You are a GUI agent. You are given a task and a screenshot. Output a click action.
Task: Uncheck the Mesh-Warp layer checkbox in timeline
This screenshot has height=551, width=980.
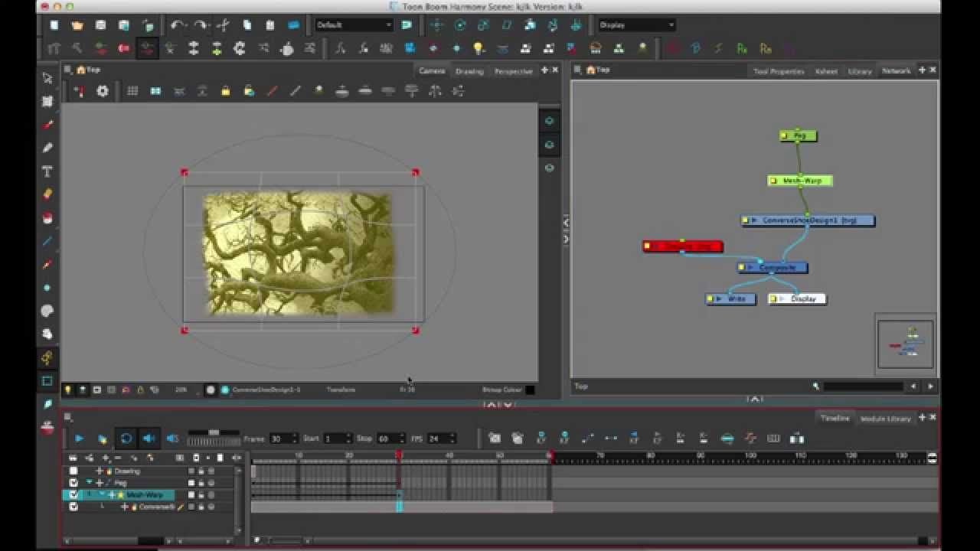tap(73, 495)
